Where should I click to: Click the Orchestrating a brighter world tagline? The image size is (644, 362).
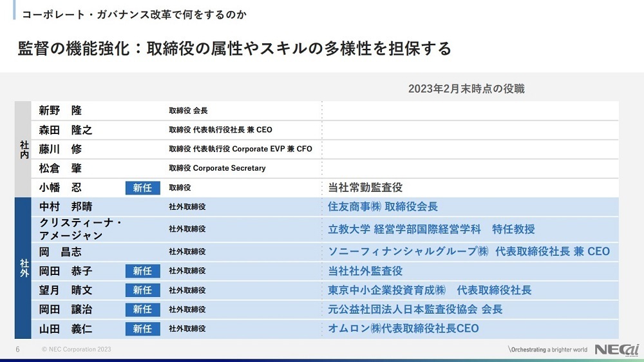click(548, 350)
